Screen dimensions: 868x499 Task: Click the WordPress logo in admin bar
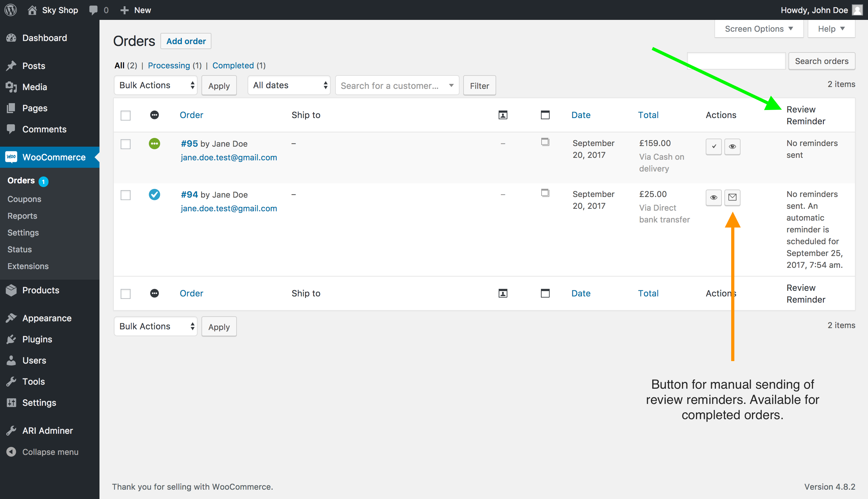(11, 10)
